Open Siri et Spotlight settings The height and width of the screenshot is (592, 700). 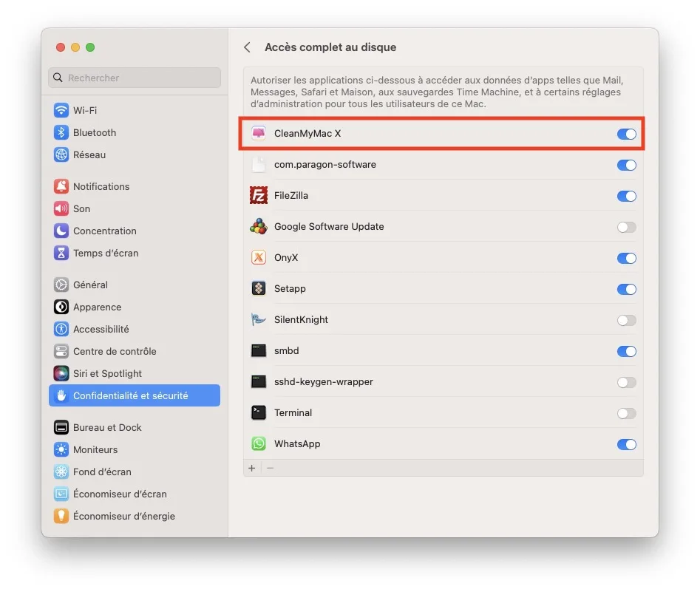click(x=107, y=373)
